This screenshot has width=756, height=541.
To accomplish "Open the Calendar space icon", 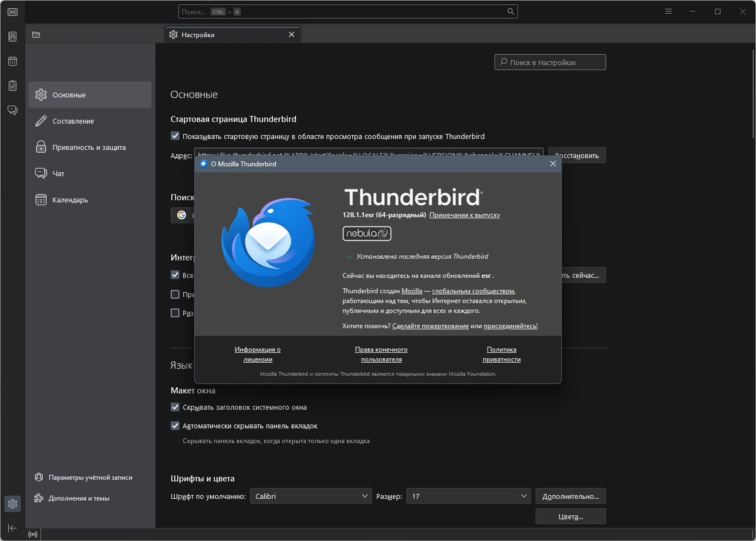I will 12,61.
